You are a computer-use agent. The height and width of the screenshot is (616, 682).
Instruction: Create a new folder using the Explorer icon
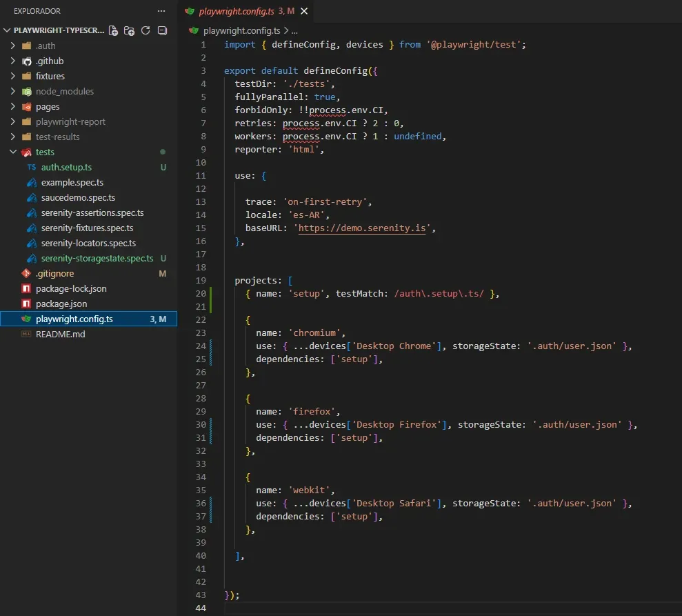[129, 30]
